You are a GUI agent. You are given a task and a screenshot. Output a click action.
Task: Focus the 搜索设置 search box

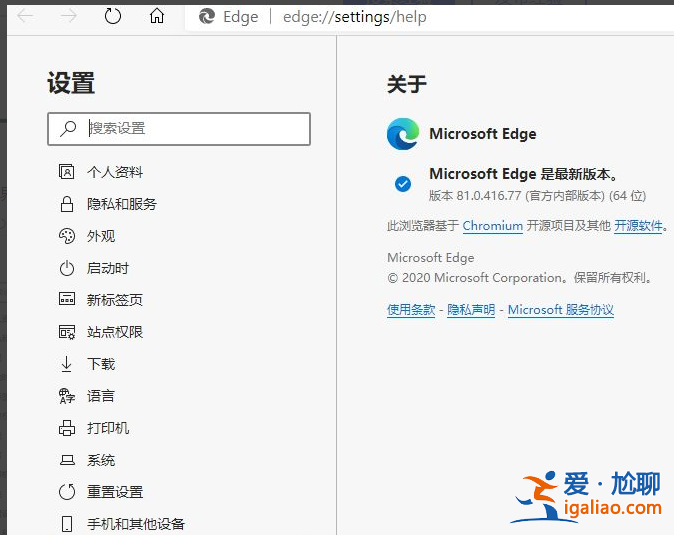(179, 129)
